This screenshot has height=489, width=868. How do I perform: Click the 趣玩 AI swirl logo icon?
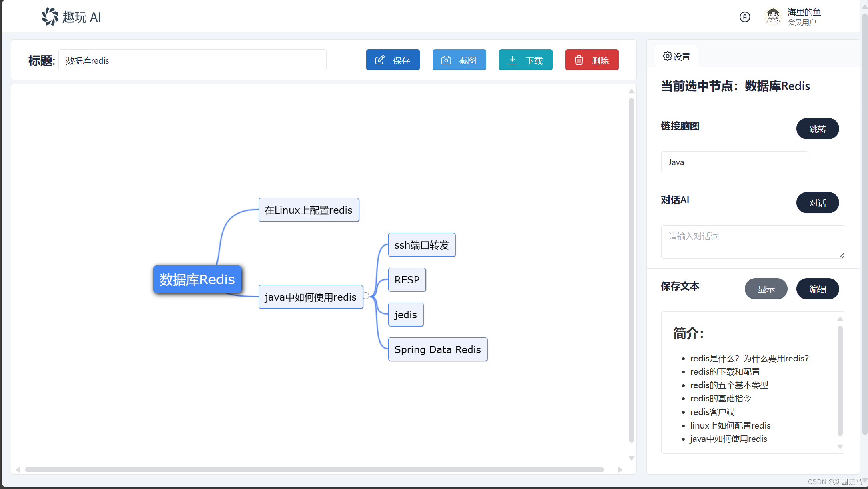point(50,17)
